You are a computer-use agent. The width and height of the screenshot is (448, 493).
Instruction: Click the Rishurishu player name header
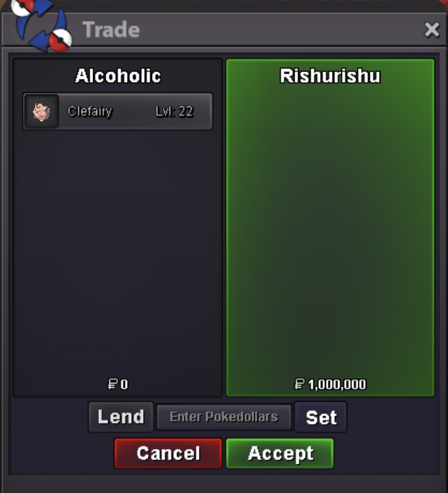tap(330, 76)
